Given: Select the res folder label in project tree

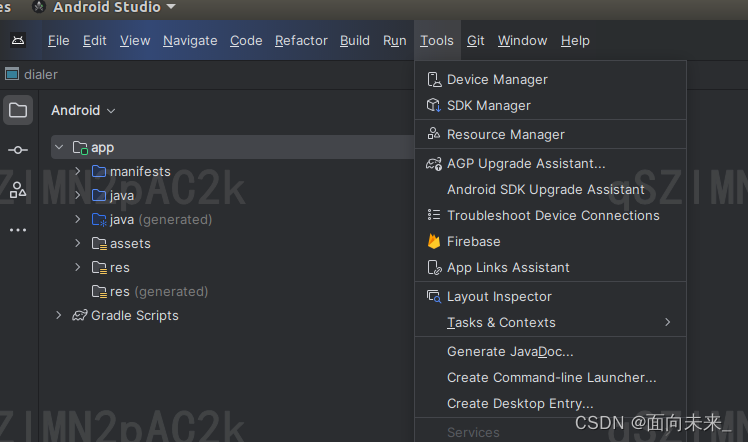Looking at the screenshot, I should (120, 267).
